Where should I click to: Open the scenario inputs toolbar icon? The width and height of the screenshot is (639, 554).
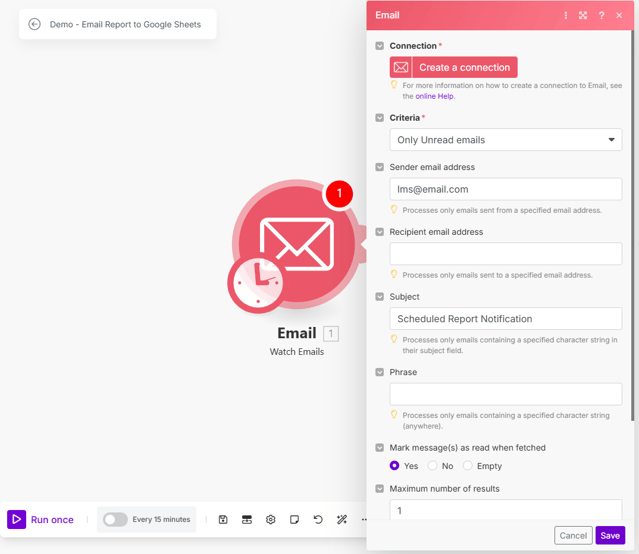[247, 519]
